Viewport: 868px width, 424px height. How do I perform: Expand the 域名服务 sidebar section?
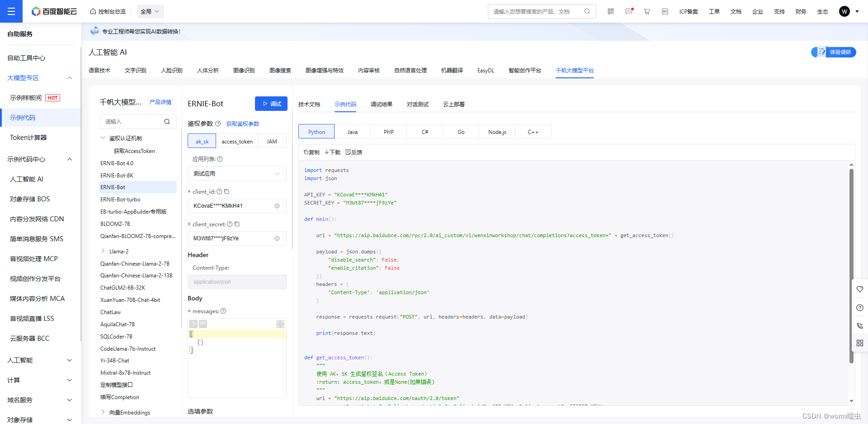tap(70, 400)
